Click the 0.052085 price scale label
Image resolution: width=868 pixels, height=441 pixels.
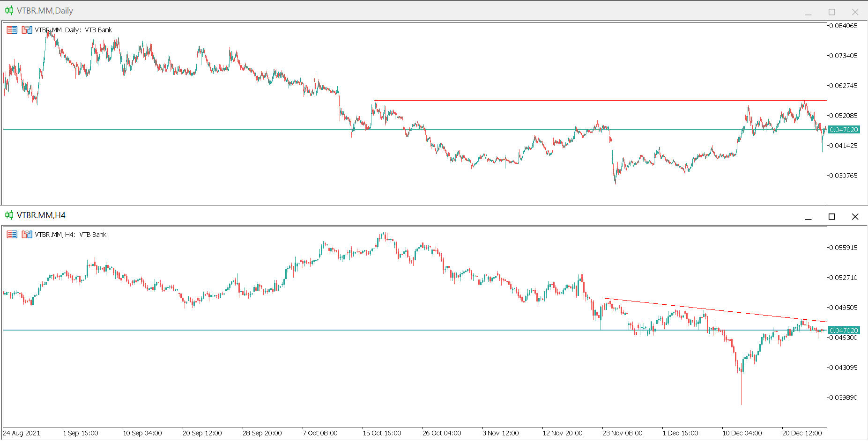click(x=844, y=116)
